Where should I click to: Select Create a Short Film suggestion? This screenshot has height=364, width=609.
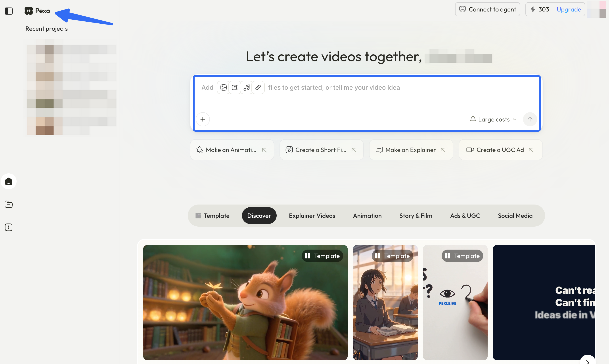click(321, 150)
